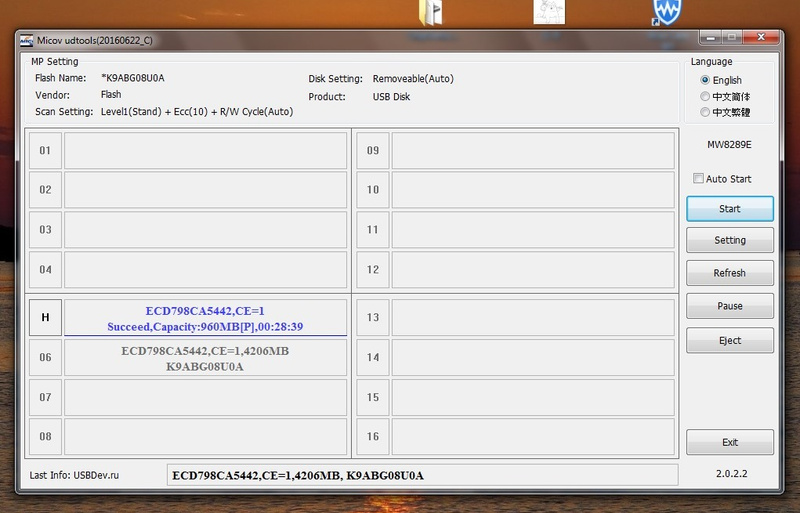Select the 中文繁體 language option
Screen dimensions: 800x513
(x=725, y=112)
